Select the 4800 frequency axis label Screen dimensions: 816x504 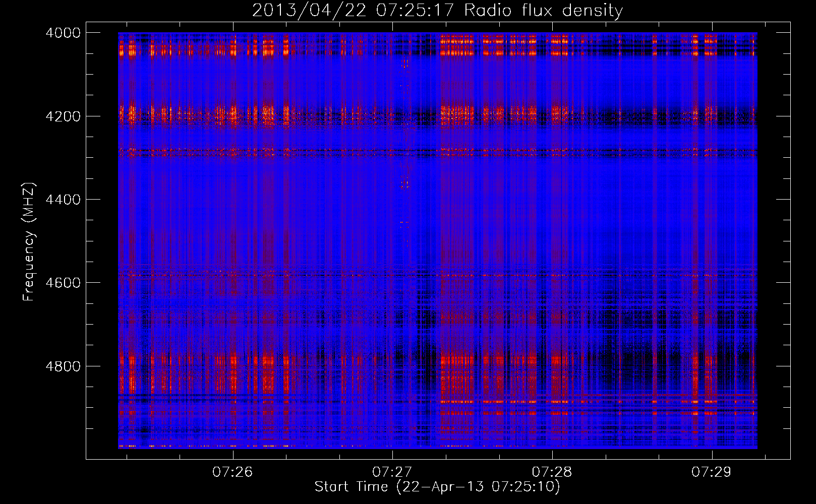click(63, 366)
